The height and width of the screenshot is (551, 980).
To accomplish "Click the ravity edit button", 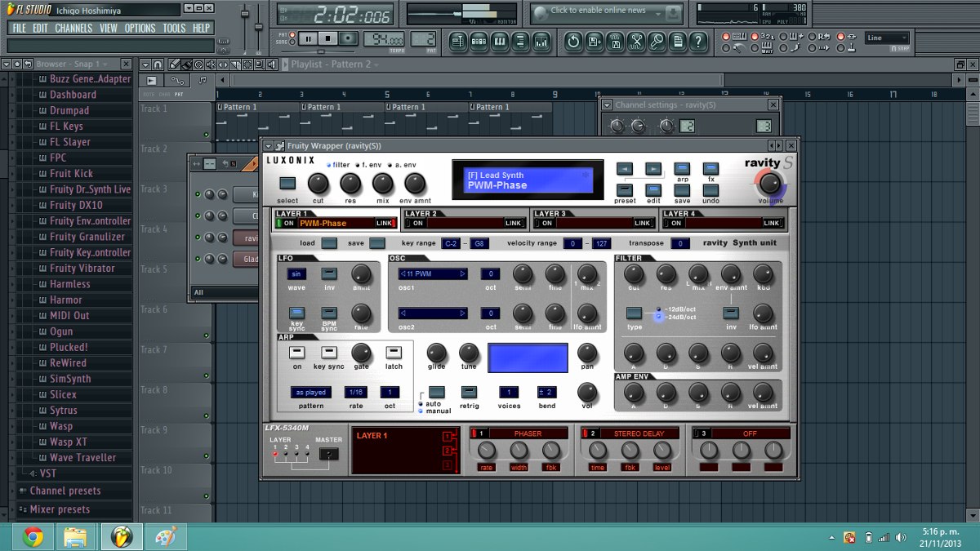I will pyautogui.click(x=653, y=190).
